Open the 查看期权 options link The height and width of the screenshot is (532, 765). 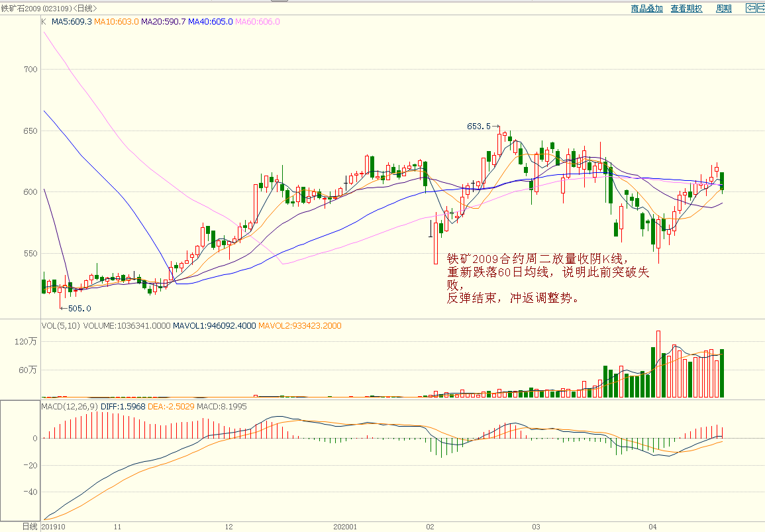(x=686, y=9)
